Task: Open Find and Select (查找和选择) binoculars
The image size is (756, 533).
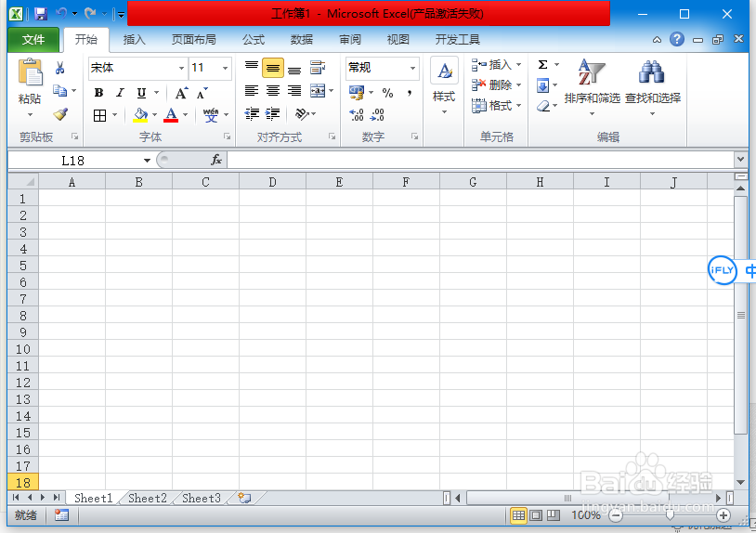Action: click(653, 87)
